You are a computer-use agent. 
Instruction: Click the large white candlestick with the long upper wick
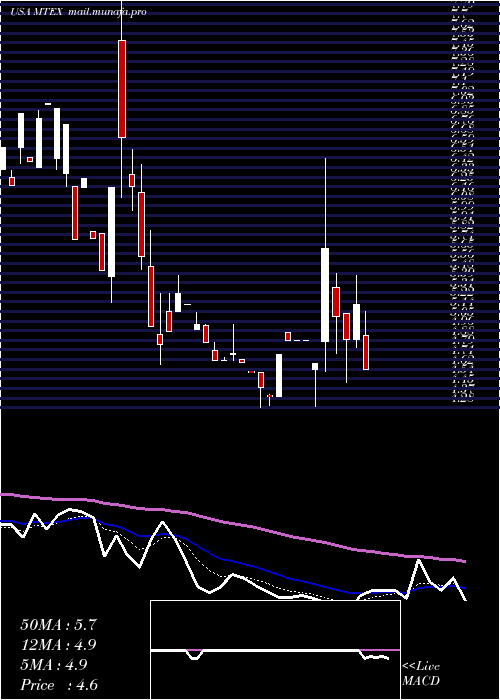[x=325, y=295]
